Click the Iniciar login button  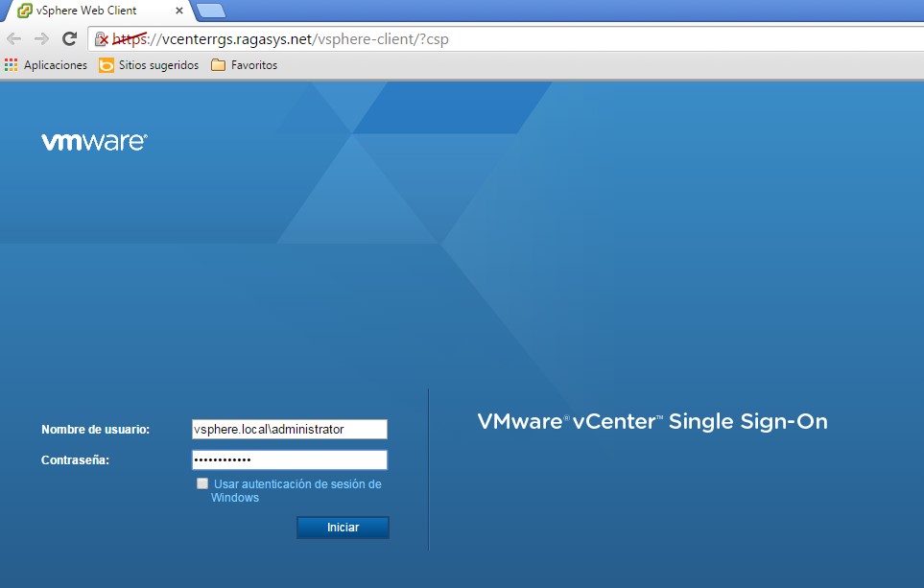[x=343, y=528]
